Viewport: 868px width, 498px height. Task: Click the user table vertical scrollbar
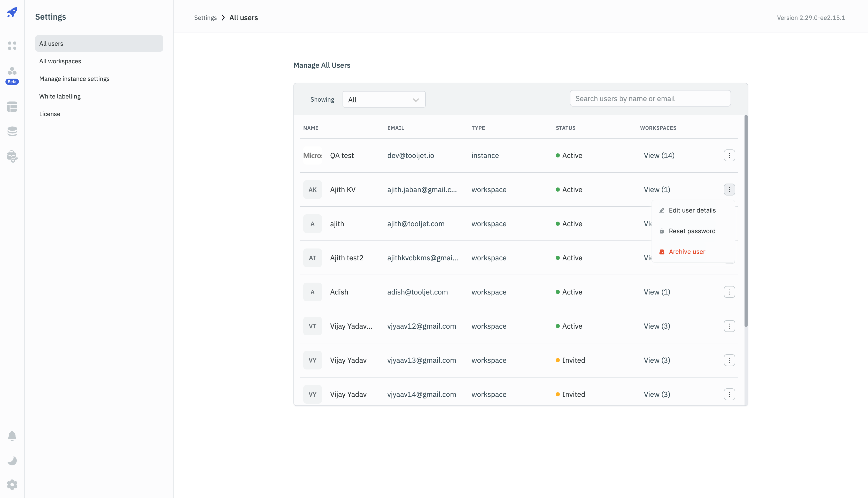tap(746, 221)
